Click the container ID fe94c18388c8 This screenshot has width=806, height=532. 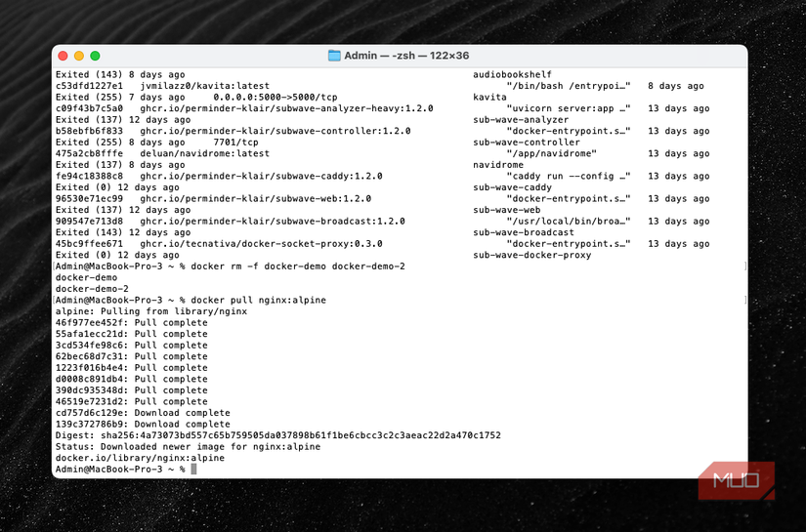pyautogui.click(x=90, y=176)
